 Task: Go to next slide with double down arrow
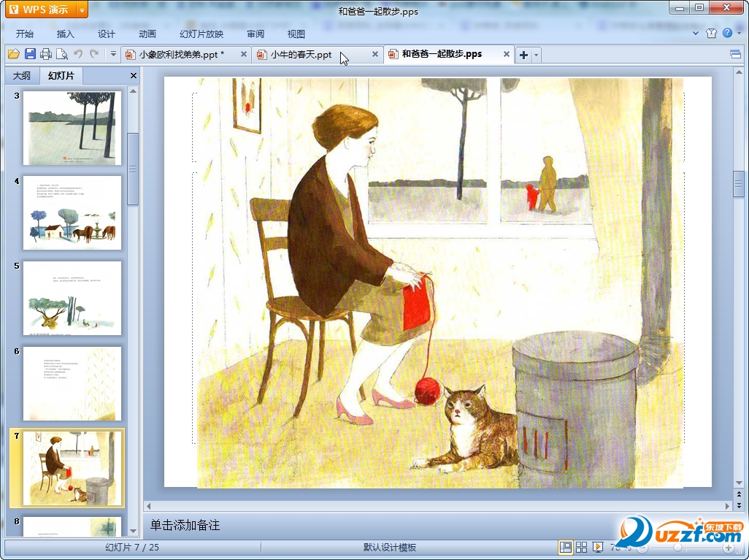739,505
